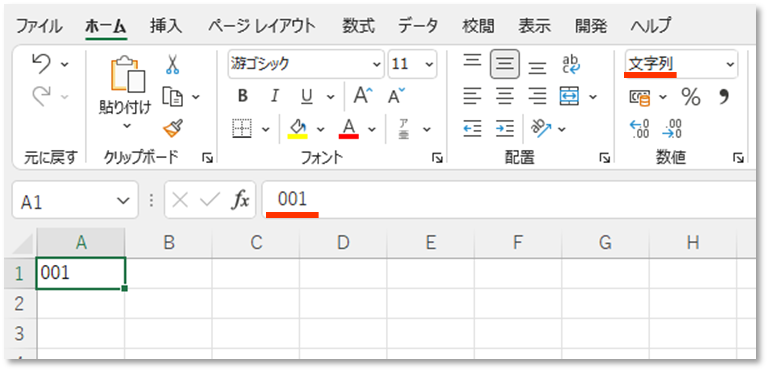
Task: Switch to the 校閲 tab
Action: coord(478,25)
